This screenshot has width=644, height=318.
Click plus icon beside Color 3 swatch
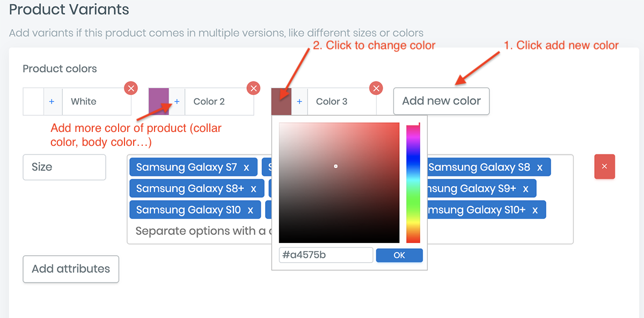coord(299,101)
